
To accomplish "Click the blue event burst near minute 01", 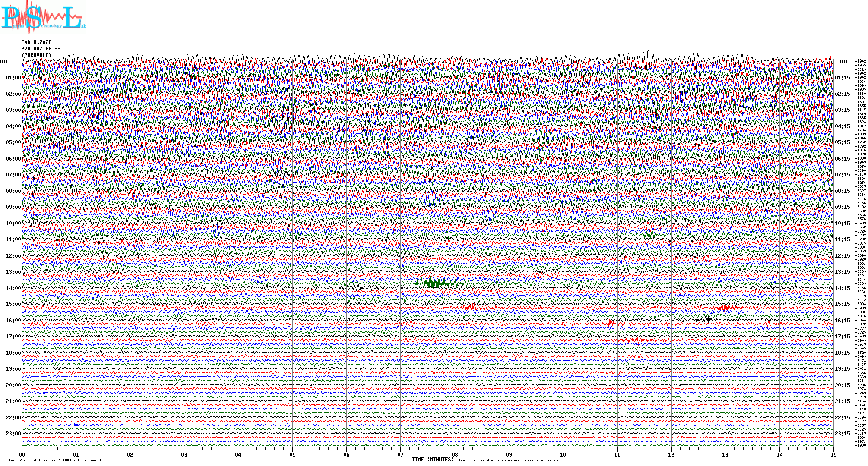I will click(76, 425).
